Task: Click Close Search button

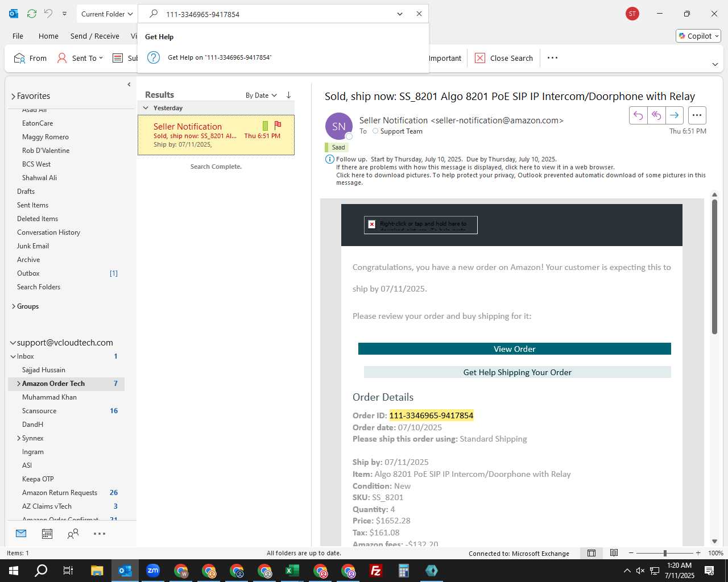Action: pyautogui.click(x=504, y=58)
